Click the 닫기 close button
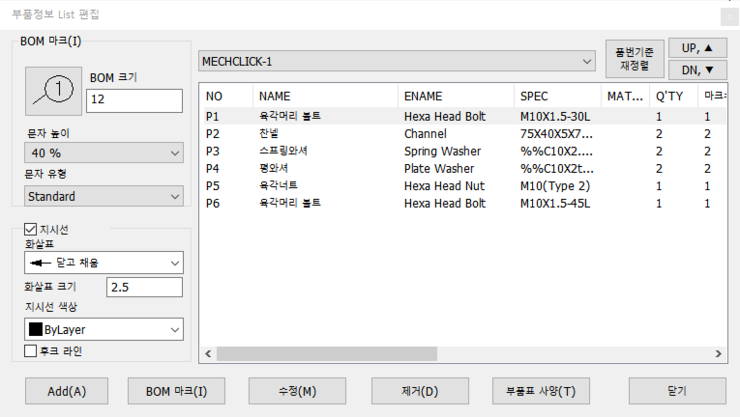This screenshot has width=740, height=417. coord(677,391)
